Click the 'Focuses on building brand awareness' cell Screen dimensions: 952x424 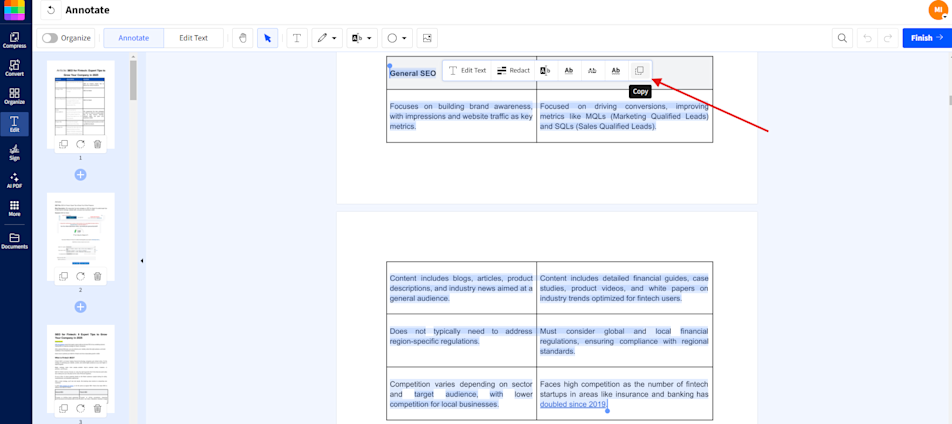pos(461,116)
